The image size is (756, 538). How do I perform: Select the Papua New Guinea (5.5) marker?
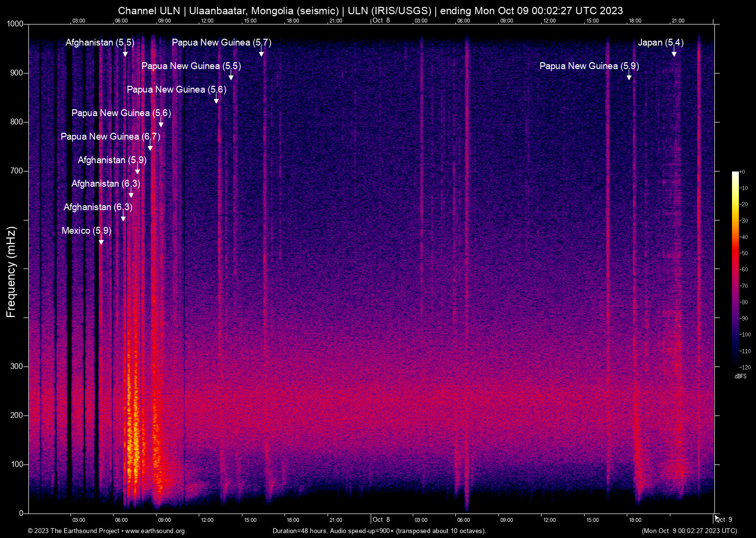click(x=191, y=66)
